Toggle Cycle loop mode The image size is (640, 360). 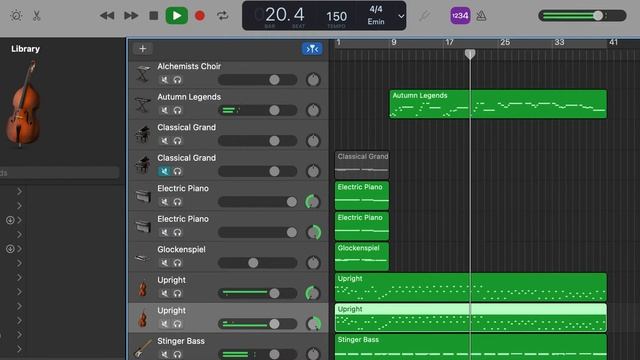point(223,16)
